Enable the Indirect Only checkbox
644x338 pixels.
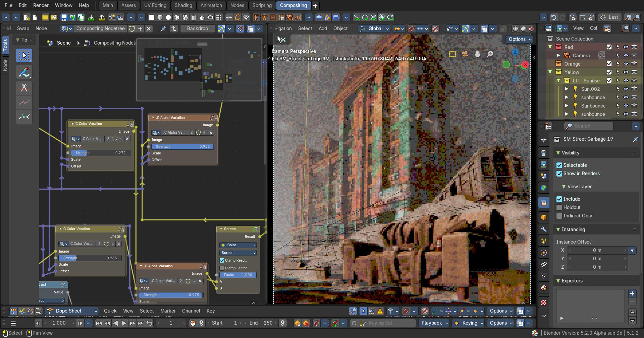point(559,216)
